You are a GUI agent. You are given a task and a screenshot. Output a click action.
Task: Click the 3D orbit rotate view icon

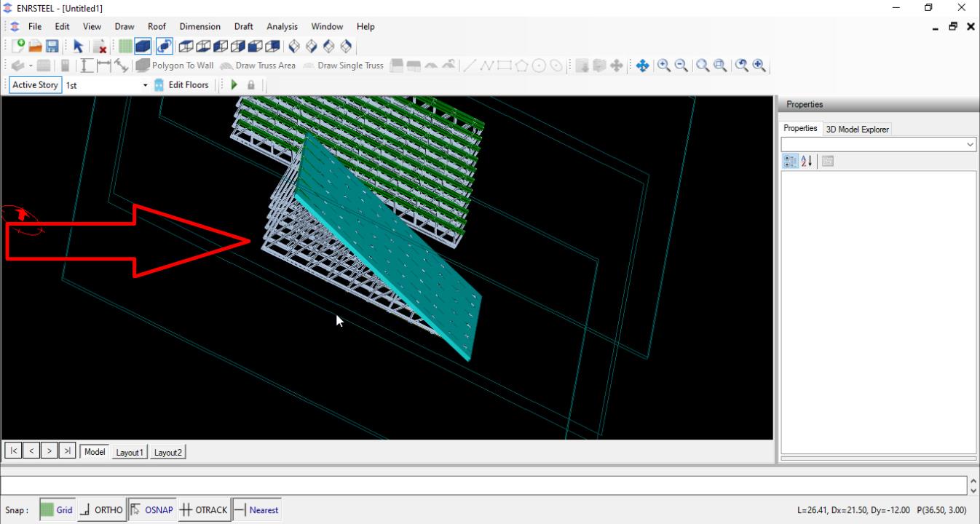(x=164, y=46)
